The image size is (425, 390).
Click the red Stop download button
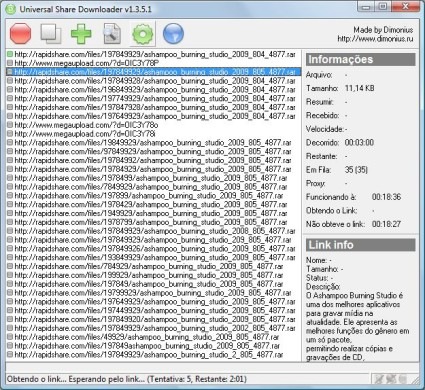point(21,33)
